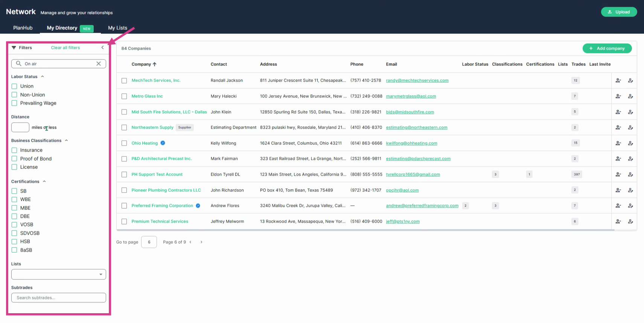The height and width of the screenshot is (323, 644).
Task: Check the Non-Union filter box
Action: (14, 95)
